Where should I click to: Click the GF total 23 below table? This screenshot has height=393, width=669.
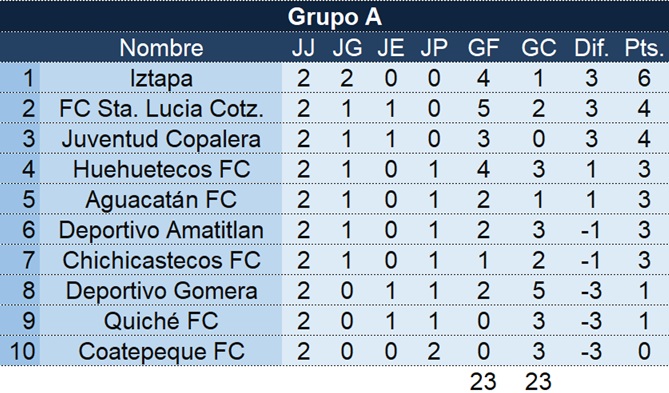coord(483,381)
